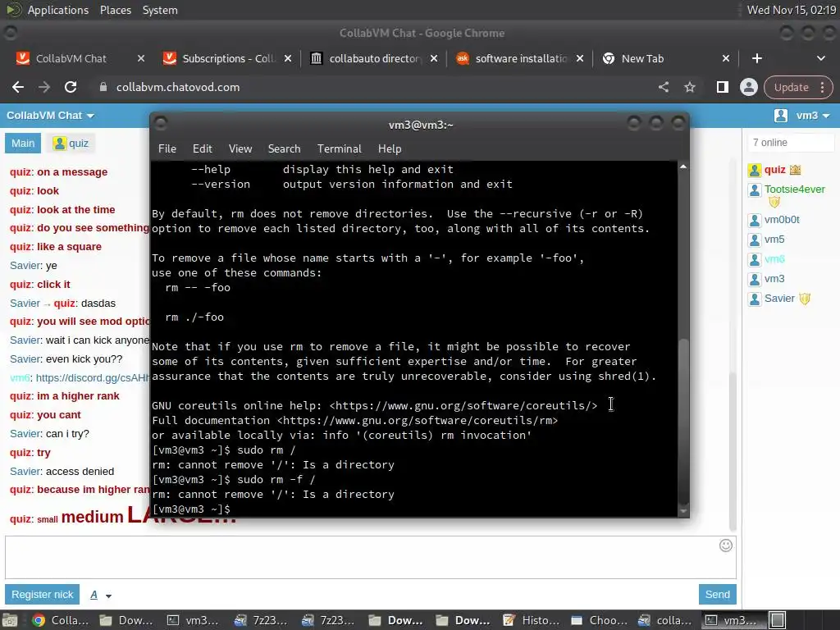Click the clock showing Wed Nov 15
840x630 pixels.
[791, 10]
